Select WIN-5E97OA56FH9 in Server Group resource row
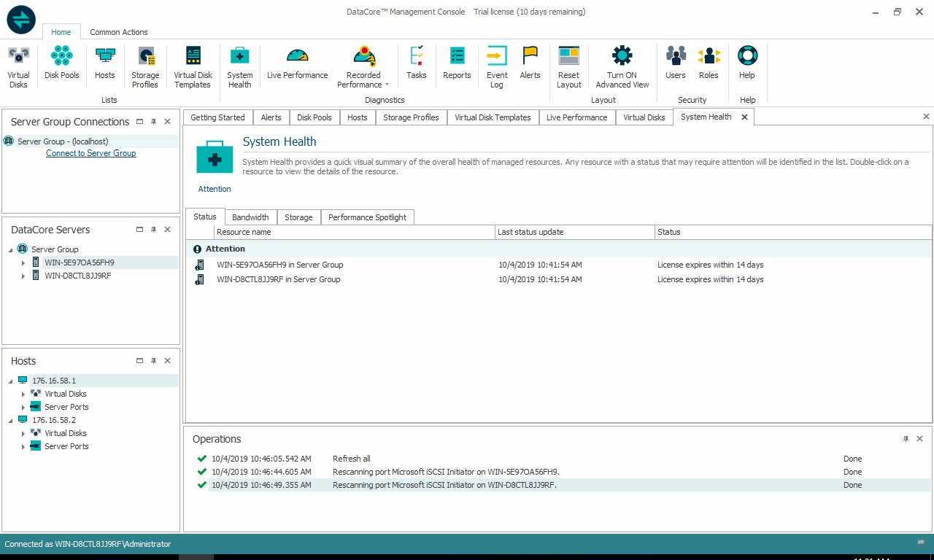The height and width of the screenshot is (560, 934). [558, 265]
